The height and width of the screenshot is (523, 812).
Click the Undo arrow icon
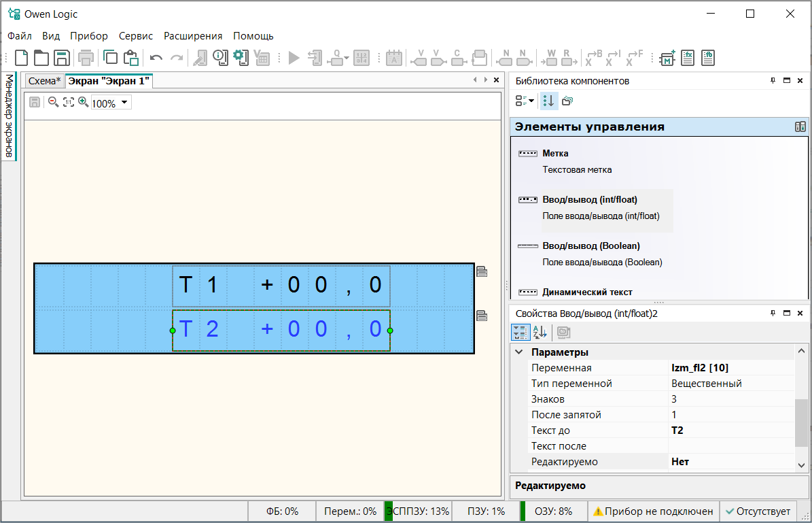(156, 58)
